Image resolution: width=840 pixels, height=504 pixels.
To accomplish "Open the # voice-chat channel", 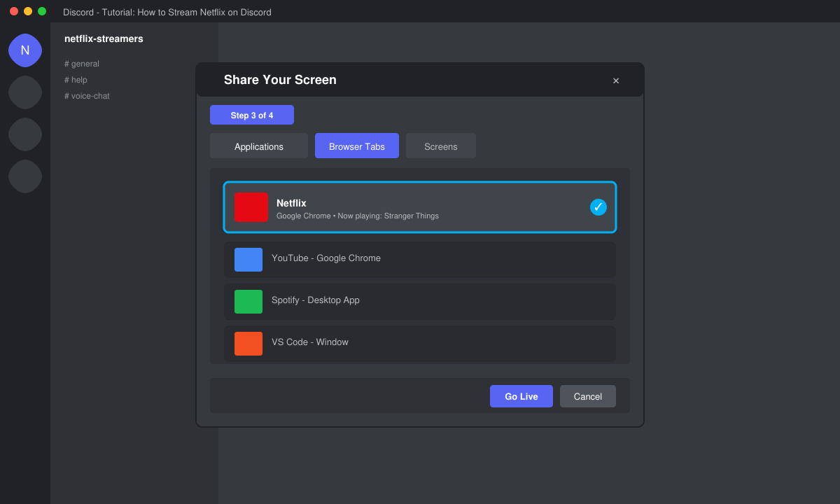I will [x=87, y=96].
